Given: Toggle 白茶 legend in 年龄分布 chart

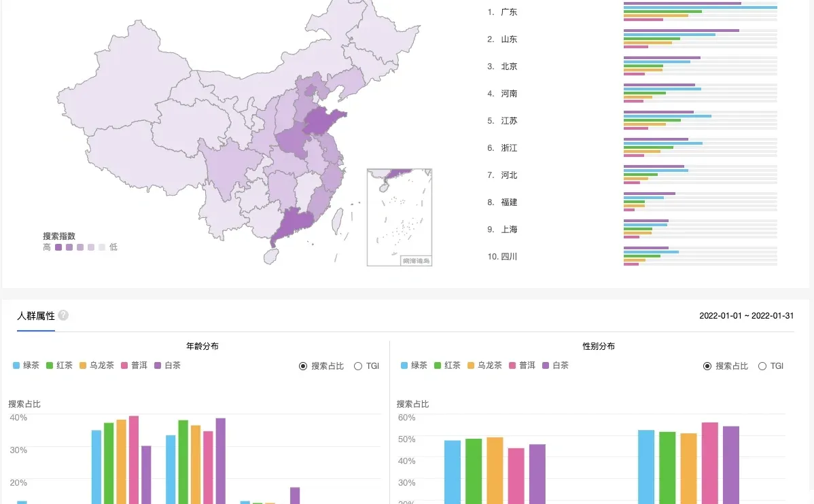Looking at the screenshot, I should point(167,365).
